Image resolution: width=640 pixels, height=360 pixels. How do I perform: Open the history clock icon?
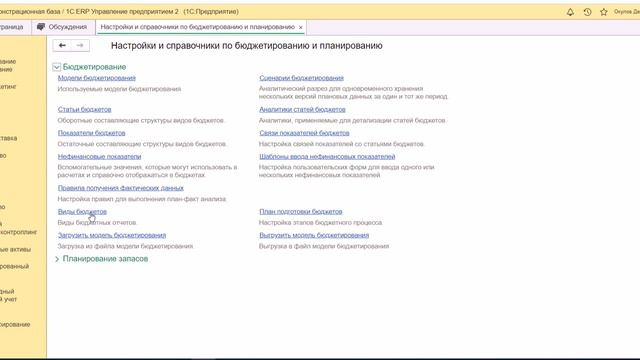coord(587,12)
